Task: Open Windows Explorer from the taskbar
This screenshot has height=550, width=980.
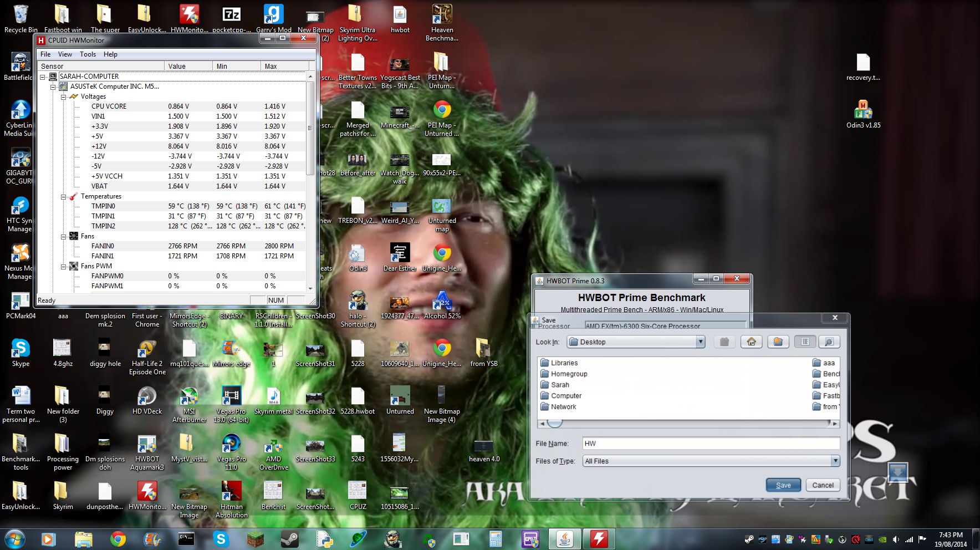Action: point(83,539)
